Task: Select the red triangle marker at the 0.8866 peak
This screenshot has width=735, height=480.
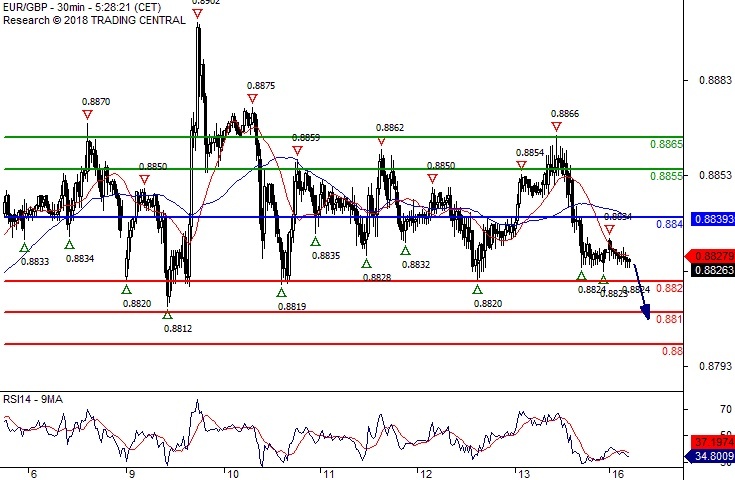Action: click(x=556, y=127)
